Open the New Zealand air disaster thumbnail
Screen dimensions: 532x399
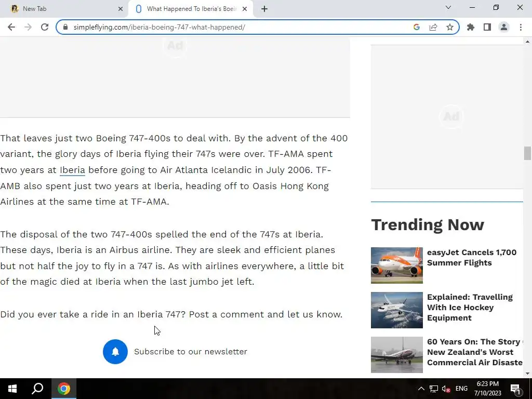pos(396,355)
